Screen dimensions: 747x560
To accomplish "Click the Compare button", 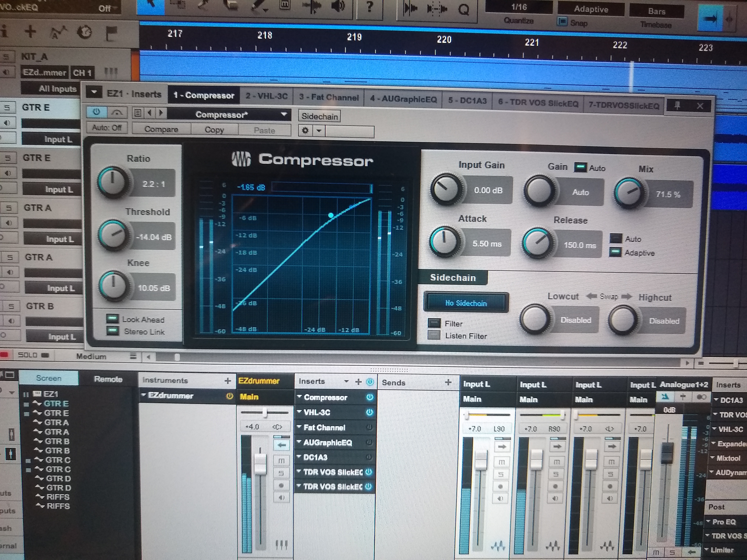I will 161,129.
